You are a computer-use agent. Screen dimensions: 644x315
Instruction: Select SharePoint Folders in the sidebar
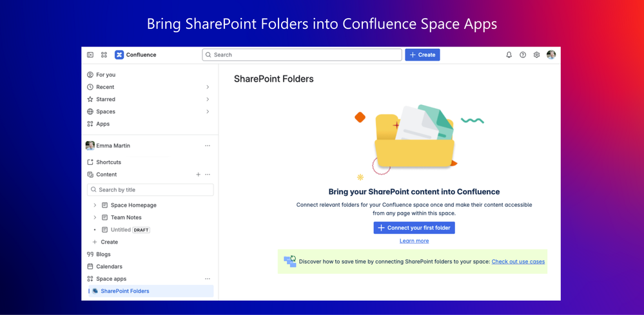coord(151,291)
